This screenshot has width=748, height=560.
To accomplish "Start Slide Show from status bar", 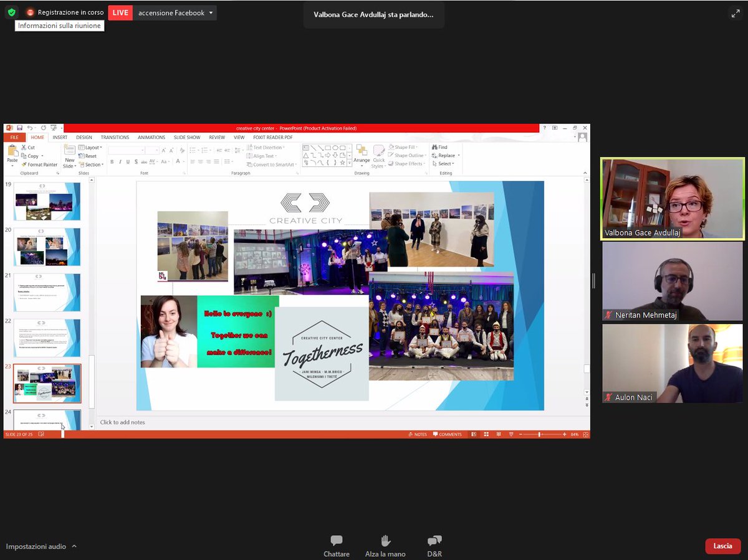I will 511,434.
